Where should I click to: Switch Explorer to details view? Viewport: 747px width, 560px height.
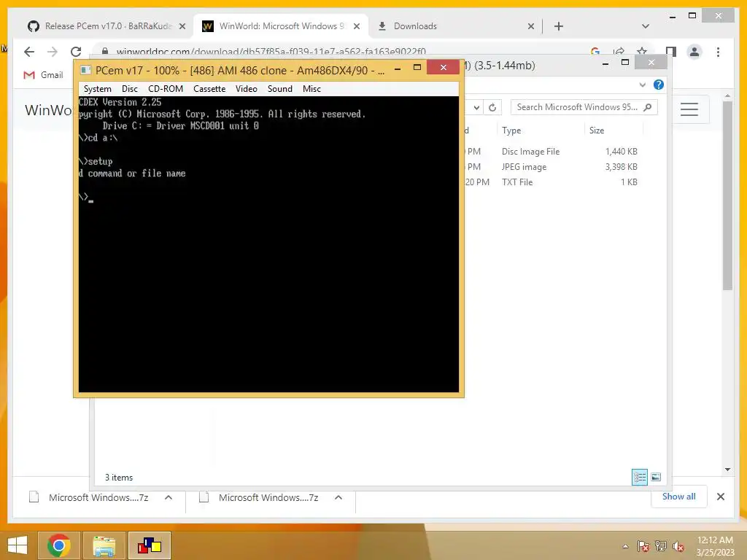point(639,477)
